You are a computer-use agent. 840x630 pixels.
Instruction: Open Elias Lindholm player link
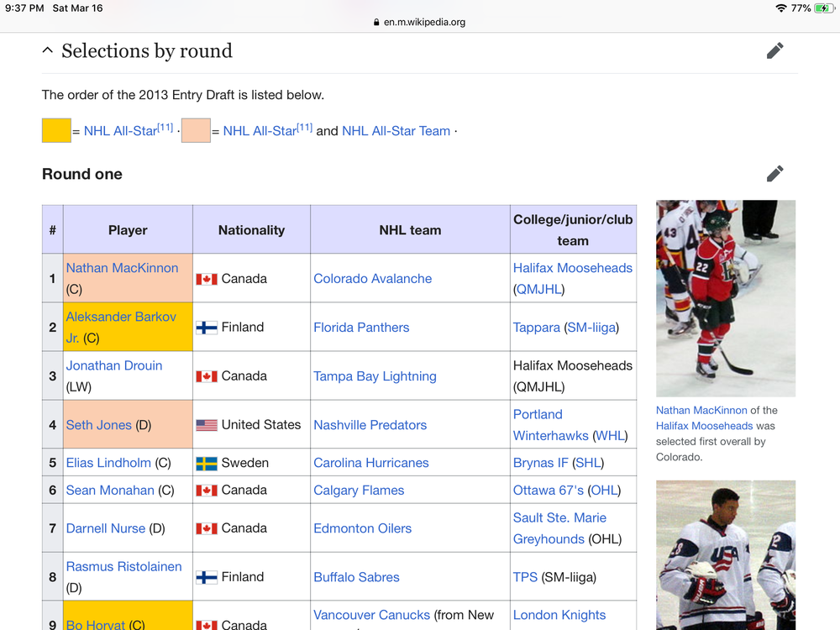(x=108, y=463)
